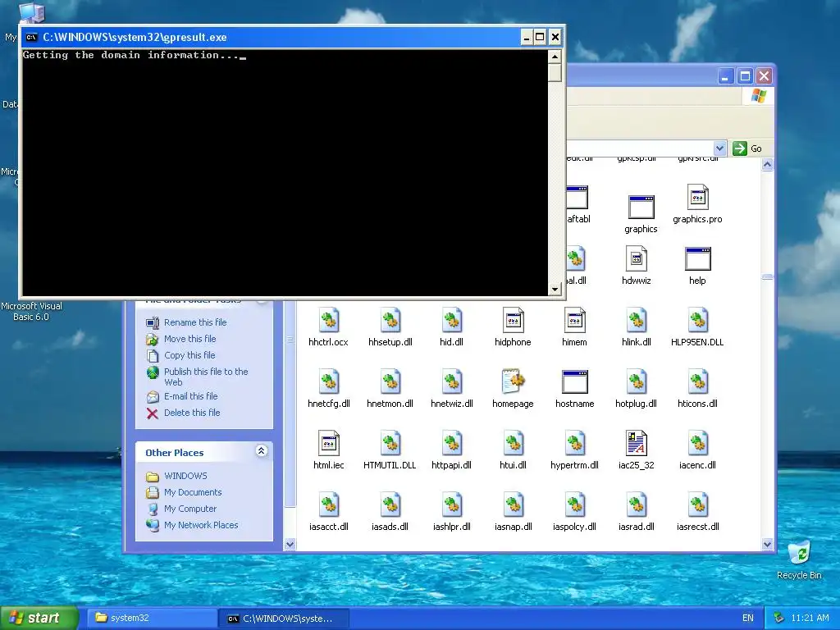
Task: Select the hypertrm.dll file icon
Action: (x=574, y=444)
